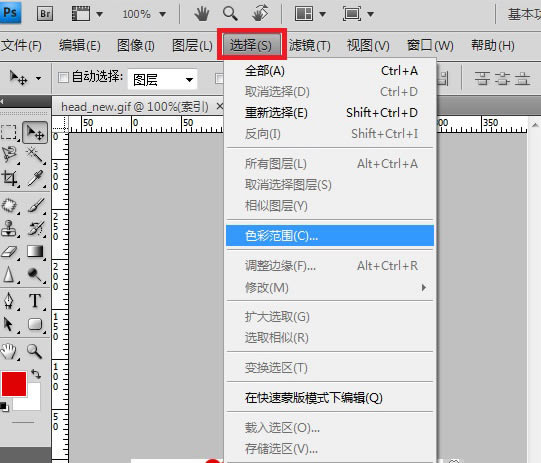Pick the red foreground color swatch
Image resolution: width=541 pixels, height=463 pixels.
click(x=14, y=384)
